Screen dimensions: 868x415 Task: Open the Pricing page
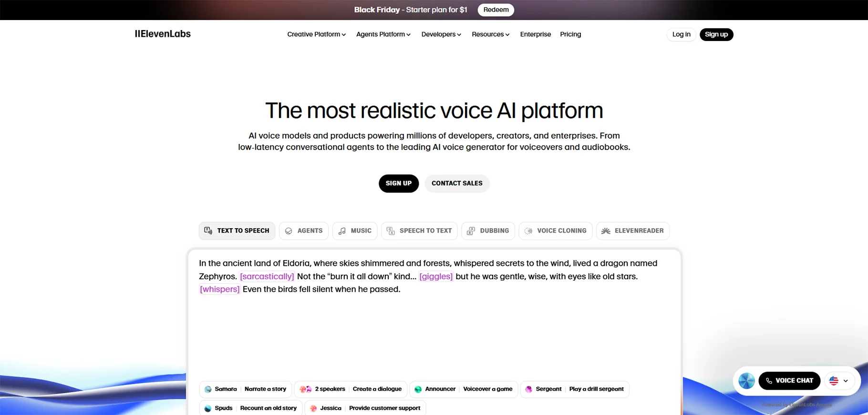[570, 34]
